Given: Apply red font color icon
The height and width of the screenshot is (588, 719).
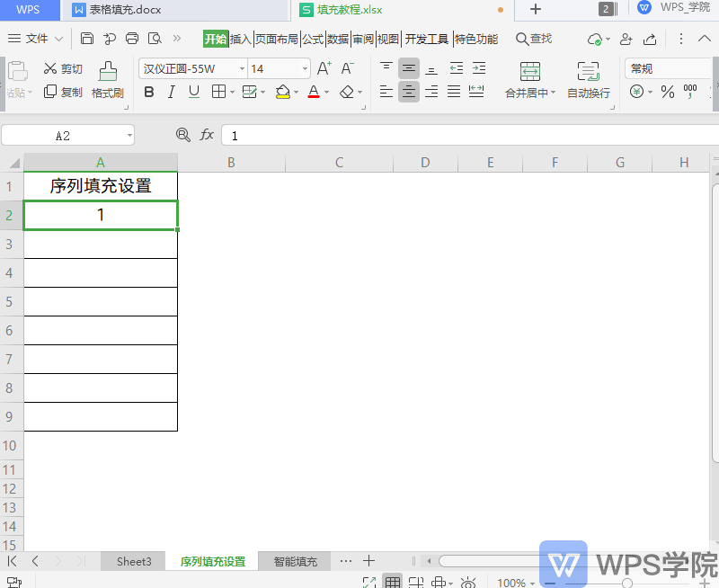Looking at the screenshot, I should click(x=314, y=93).
